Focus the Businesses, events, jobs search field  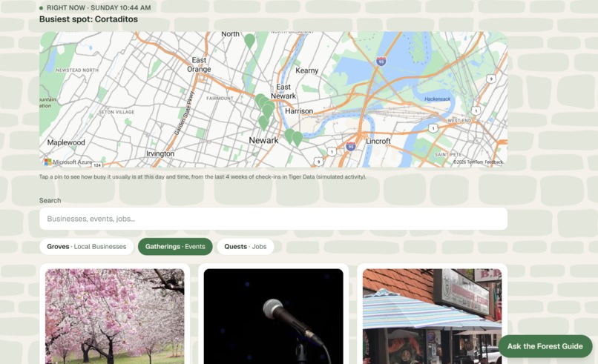pyautogui.click(x=273, y=219)
